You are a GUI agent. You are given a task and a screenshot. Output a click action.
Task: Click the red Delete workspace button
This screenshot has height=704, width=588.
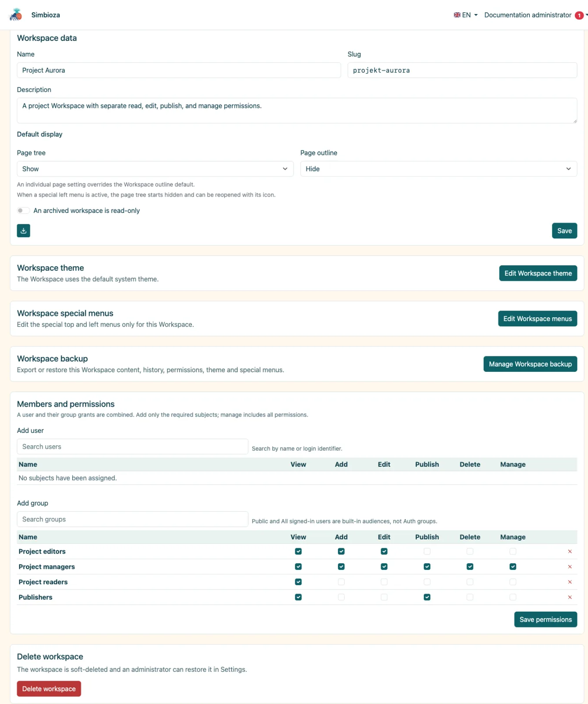click(x=49, y=689)
